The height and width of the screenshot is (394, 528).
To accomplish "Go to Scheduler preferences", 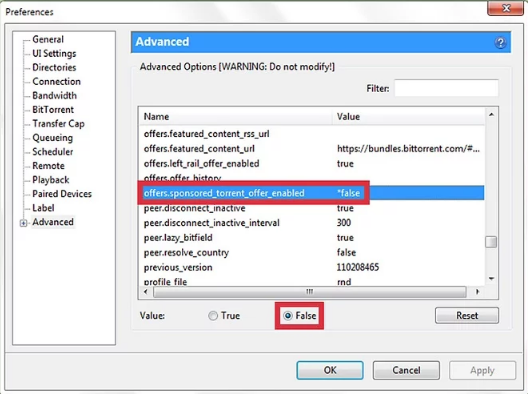I will (53, 152).
